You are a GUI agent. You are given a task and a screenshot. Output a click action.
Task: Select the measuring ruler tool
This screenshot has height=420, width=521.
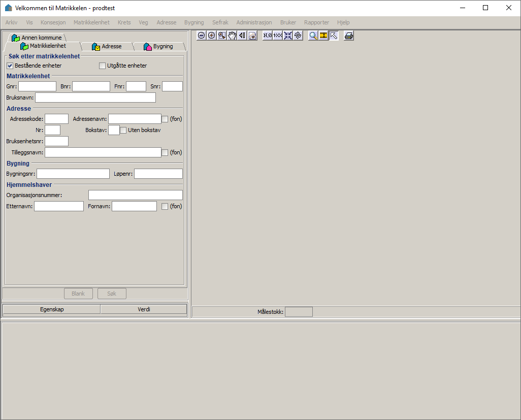pos(323,36)
